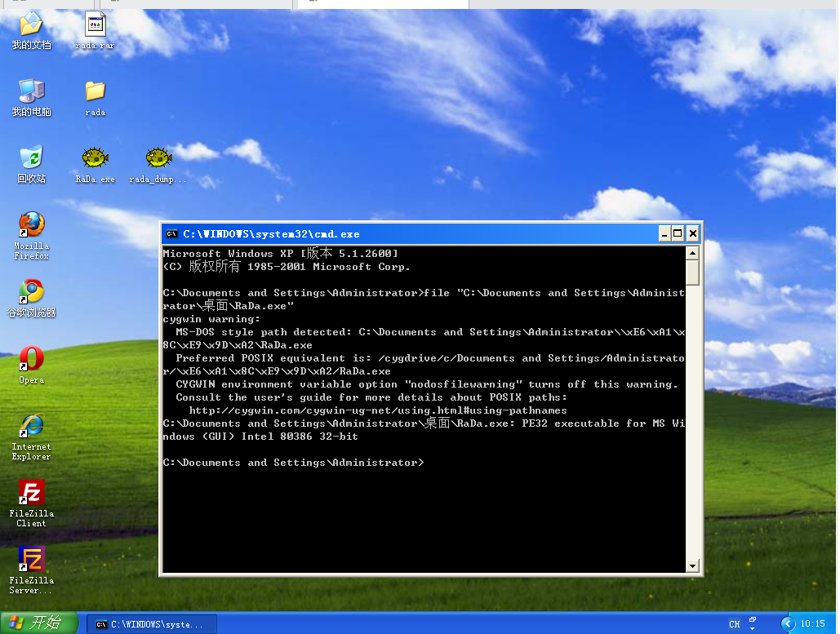Click the cmd scrollbar down arrow
The width and height of the screenshot is (840, 634).
(x=692, y=565)
